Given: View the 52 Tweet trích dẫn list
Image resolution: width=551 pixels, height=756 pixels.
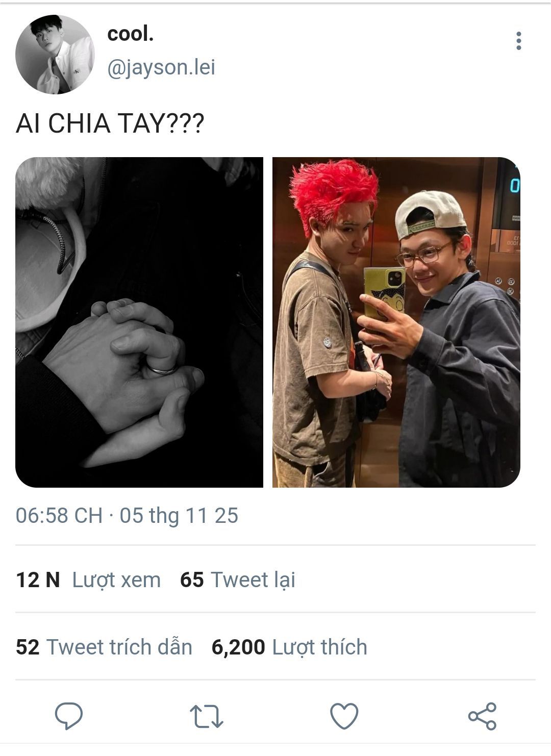Looking at the screenshot, I should (104, 647).
